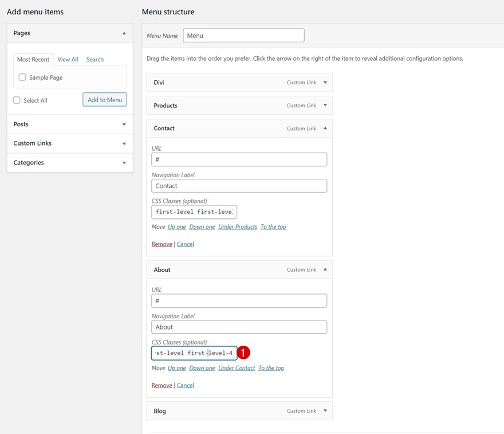Collapse the Pages panel arrow

tap(124, 33)
